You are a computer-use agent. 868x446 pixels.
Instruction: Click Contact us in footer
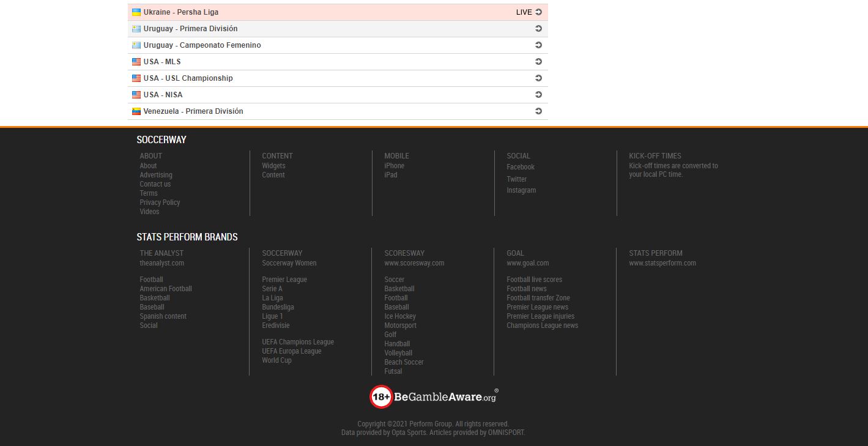pyautogui.click(x=155, y=184)
